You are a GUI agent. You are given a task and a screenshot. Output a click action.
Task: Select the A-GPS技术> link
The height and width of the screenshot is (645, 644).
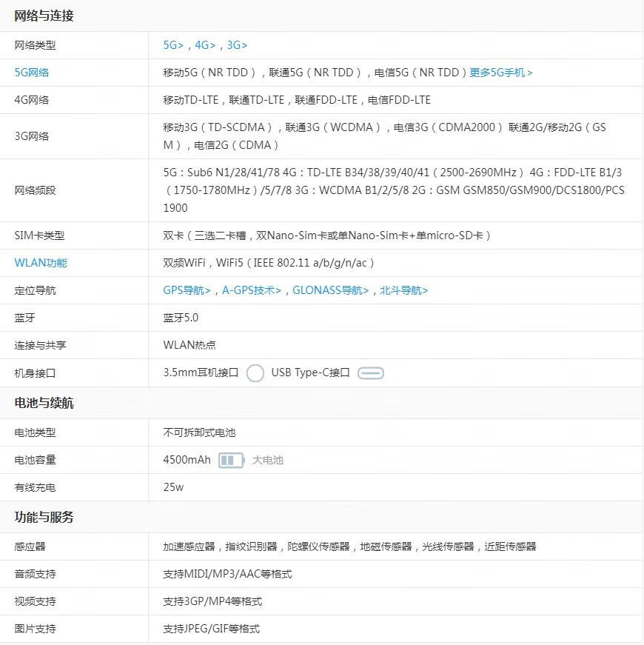point(252,290)
